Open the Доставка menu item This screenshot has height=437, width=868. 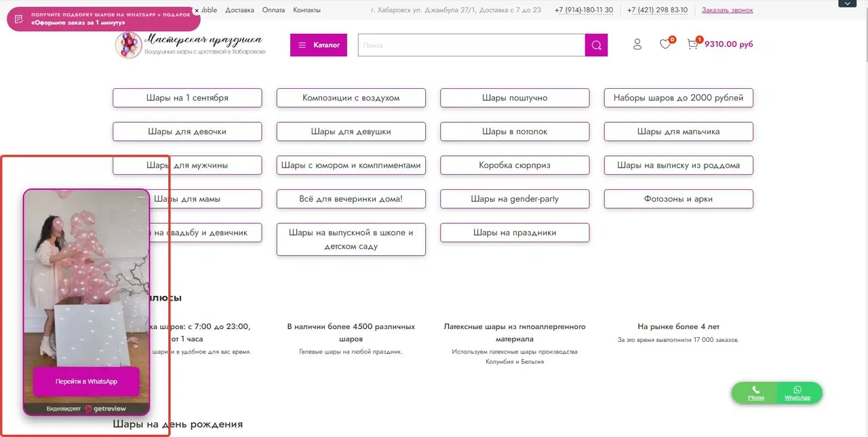(x=239, y=10)
